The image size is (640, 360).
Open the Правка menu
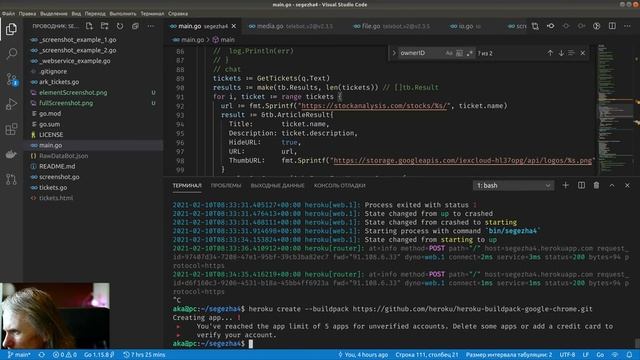point(27,13)
